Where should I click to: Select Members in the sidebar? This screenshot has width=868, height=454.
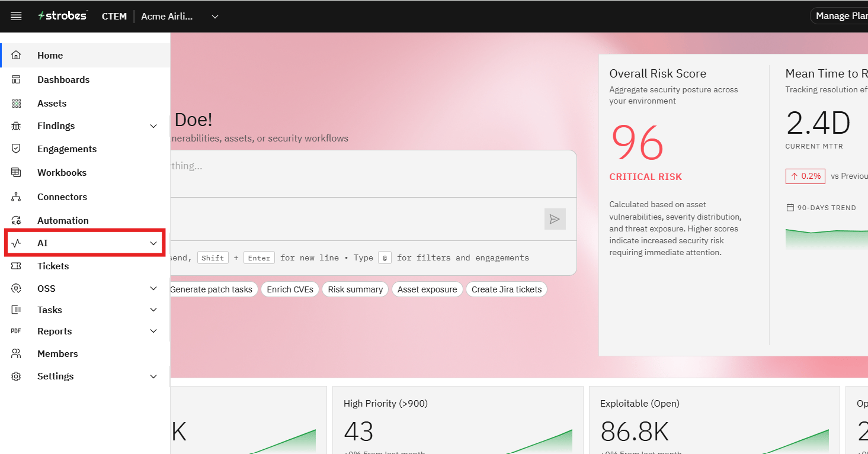[x=85, y=353]
